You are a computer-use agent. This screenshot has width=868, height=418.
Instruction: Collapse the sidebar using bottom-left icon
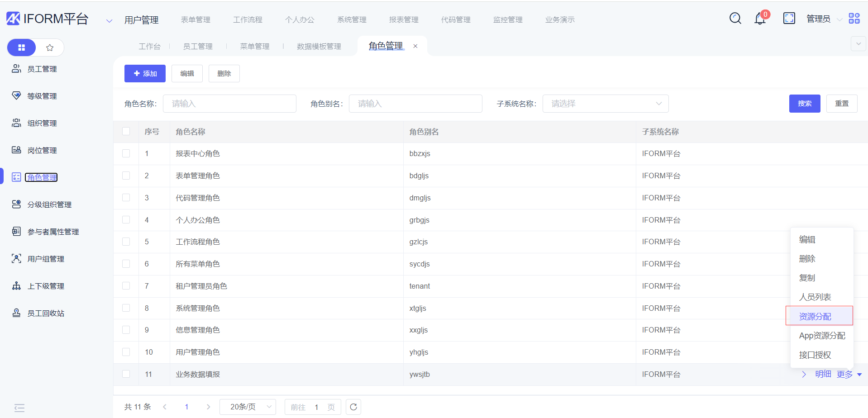(x=19, y=408)
